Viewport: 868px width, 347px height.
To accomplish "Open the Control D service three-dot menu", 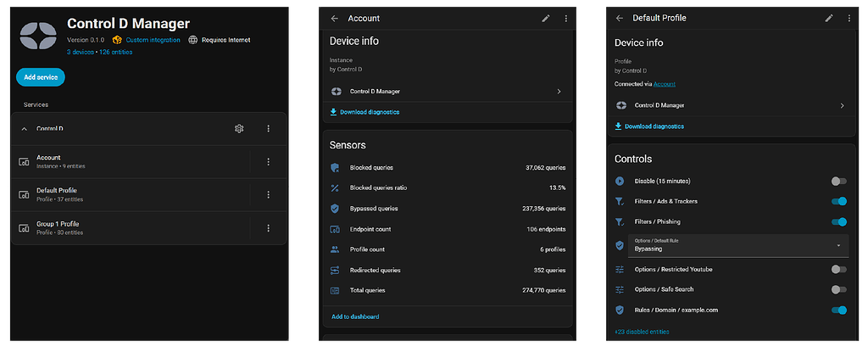I will click(269, 129).
